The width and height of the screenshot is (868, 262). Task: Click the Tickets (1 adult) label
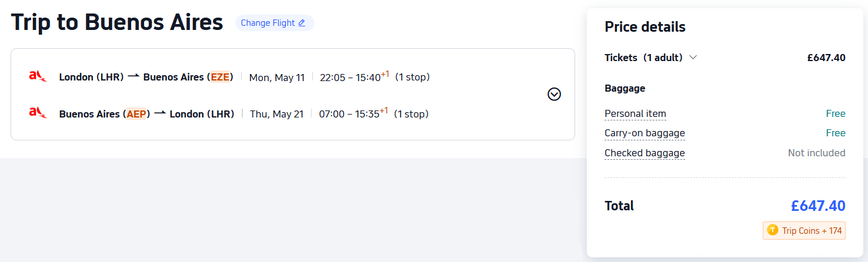pos(643,58)
